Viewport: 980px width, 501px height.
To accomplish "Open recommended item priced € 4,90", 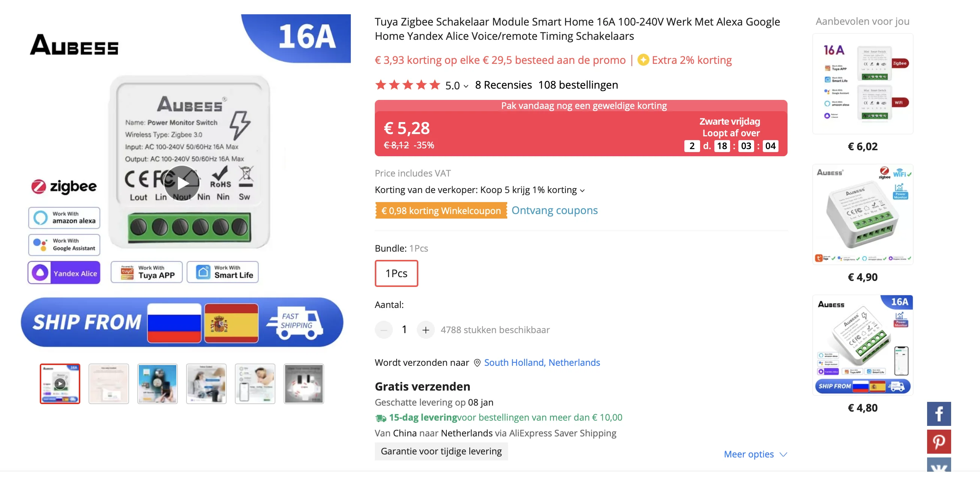I will (x=863, y=214).
